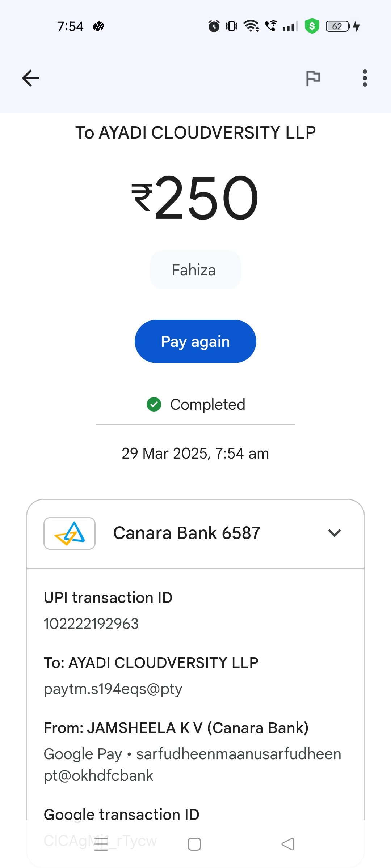Tap the To AYADI CLOUDVERSITY LLP heading
Viewport: 391px width, 868px height.
point(195,133)
